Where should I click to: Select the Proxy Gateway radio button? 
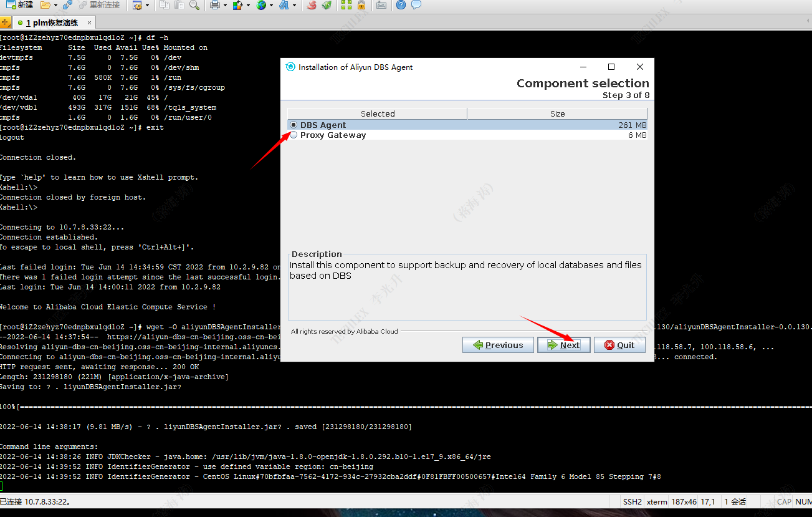pos(294,135)
